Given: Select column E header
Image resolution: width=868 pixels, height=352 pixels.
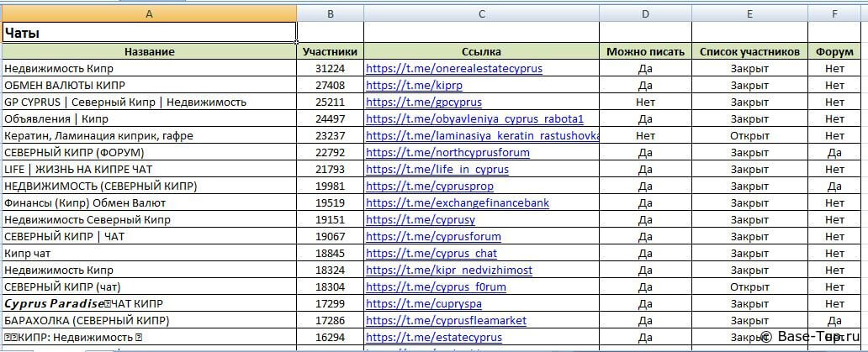Looking at the screenshot, I should (749, 13).
